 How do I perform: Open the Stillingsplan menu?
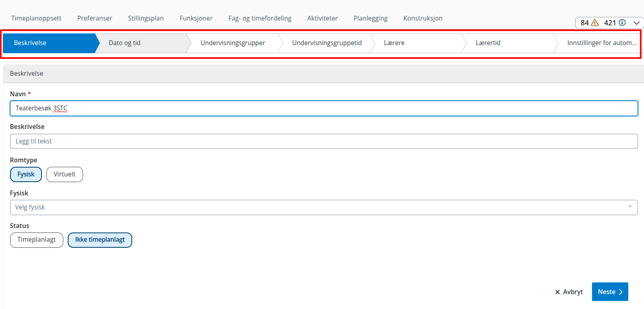[x=146, y=18]
